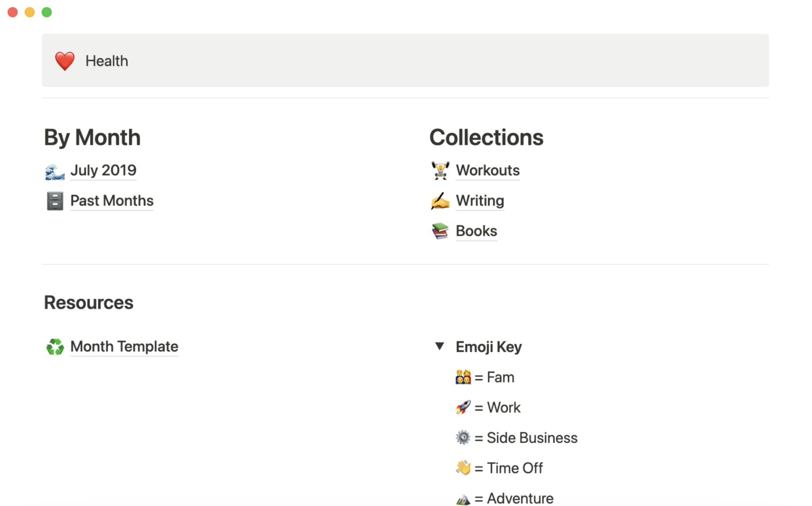Open the Workouts collection
Viewport: 812px width, 506px height.
click(487, 170)
